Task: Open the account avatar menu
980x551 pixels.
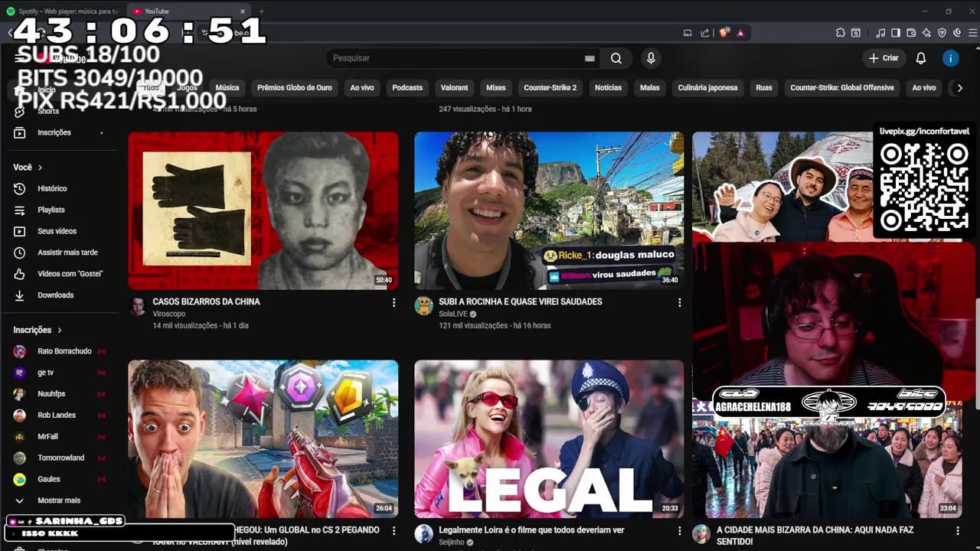Action: click(950, 58)
